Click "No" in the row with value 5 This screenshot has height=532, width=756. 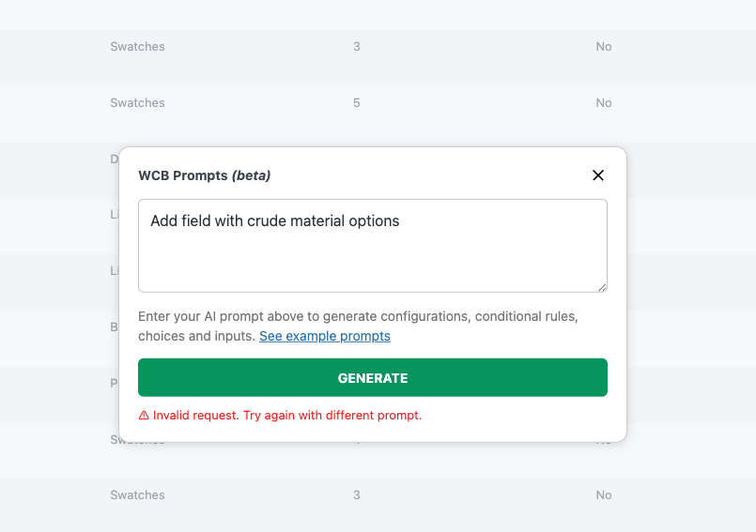(604, 103)
